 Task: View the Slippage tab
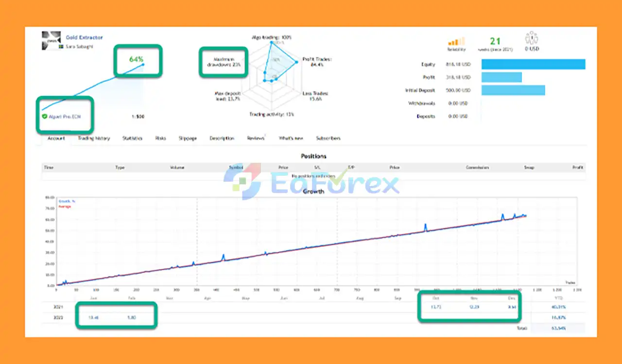(188, 138)
